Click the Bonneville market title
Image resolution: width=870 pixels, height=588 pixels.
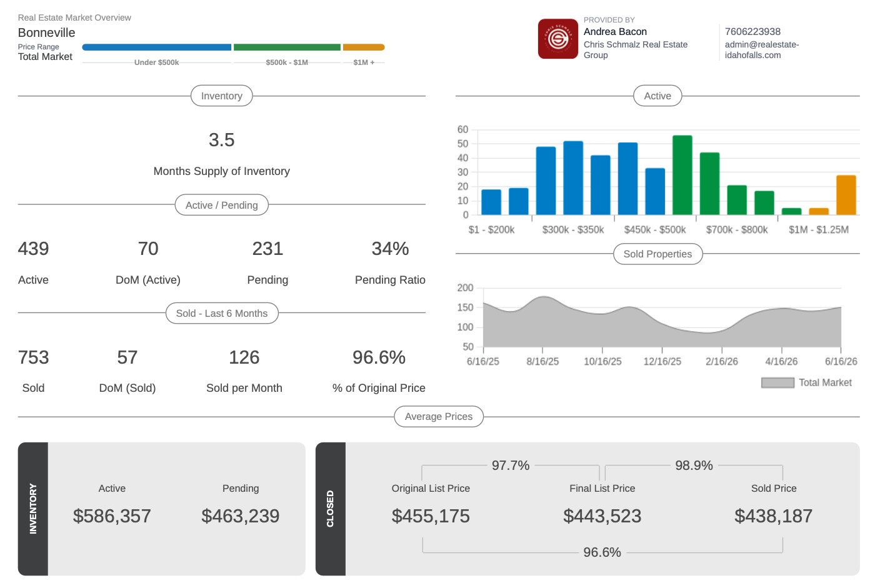(46, 33)
